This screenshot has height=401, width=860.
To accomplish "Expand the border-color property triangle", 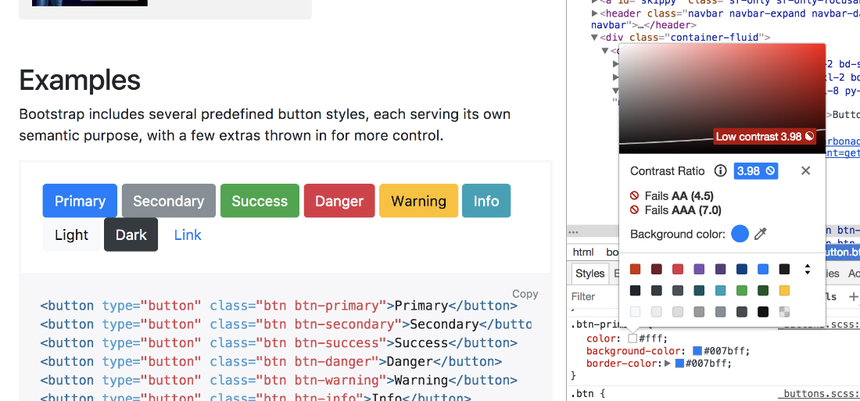I will click(x=667, y=363).
